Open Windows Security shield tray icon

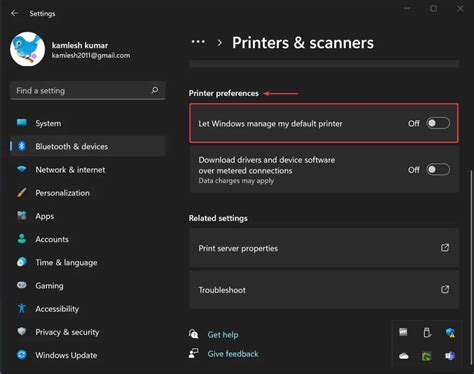450,332
